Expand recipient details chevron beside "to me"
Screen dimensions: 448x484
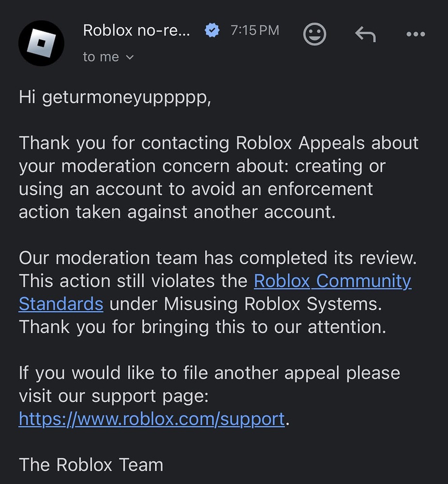tap(130, 57)
